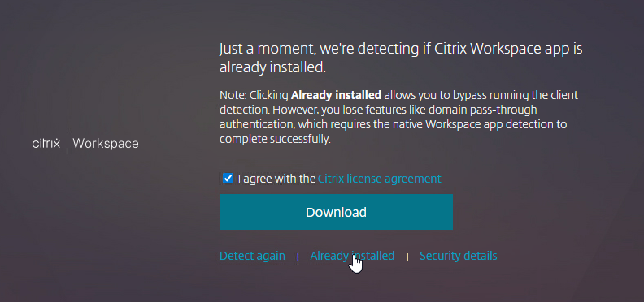Image resolution: width=644 pixels, height=302 pixels.
Task: Click the separator after Detect again
Action: (298, 257)
